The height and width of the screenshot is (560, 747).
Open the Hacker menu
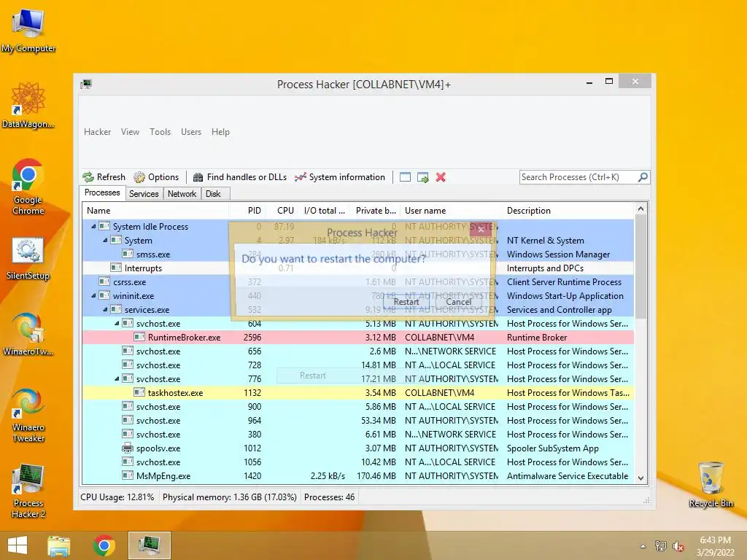click(x=97, y=132)
